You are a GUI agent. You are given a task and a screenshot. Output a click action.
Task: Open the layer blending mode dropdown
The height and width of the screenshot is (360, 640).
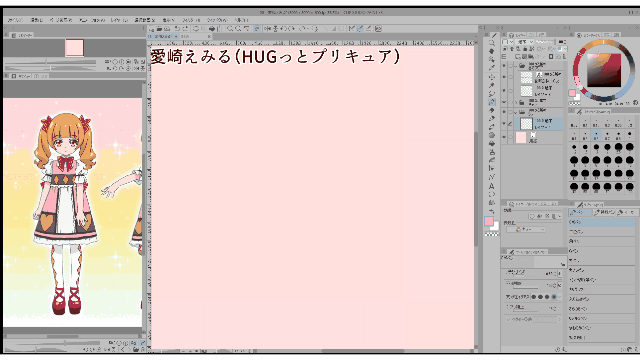click(524, 42)
